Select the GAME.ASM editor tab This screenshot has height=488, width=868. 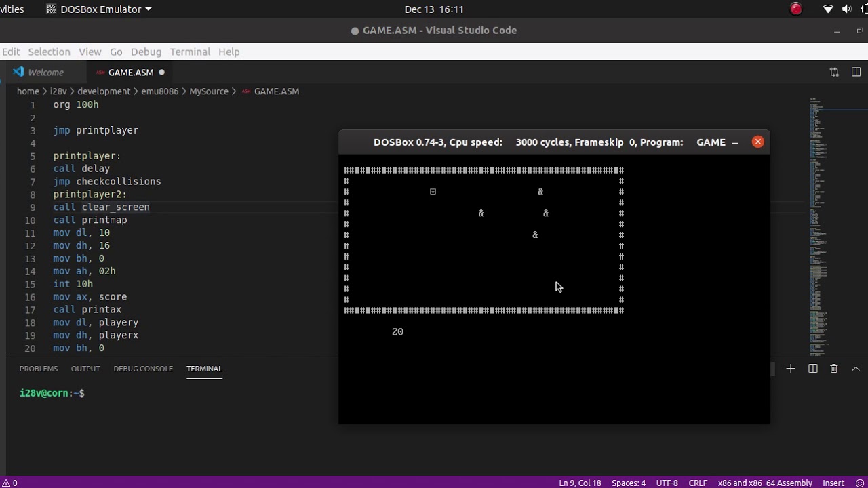tap(130, 72)
